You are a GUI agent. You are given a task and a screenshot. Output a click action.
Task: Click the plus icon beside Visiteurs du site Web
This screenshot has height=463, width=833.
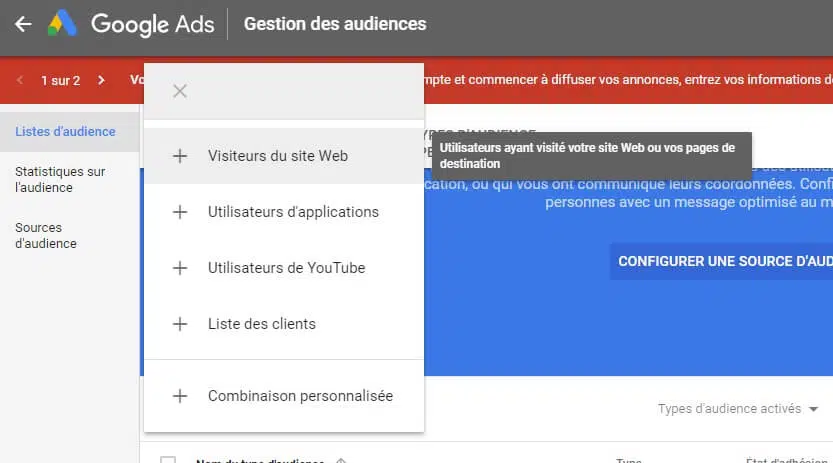pyautogui.click(x=180, y=156)
